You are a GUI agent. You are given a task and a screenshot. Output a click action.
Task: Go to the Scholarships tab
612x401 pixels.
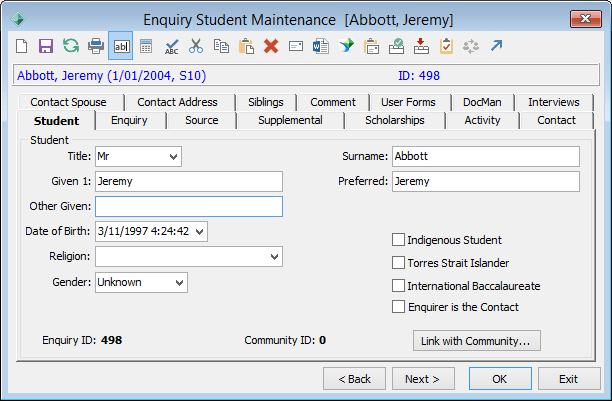(x=395, y=120)
